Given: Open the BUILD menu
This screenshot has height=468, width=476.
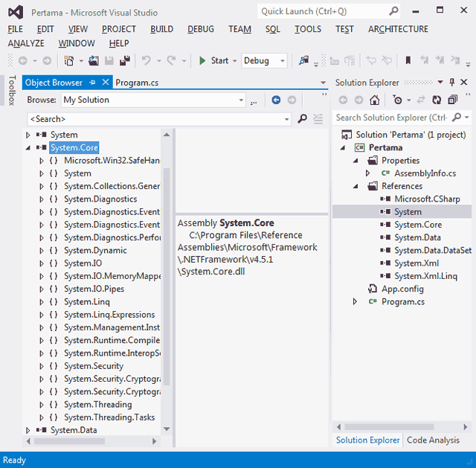Looking at the screenshot, I should coord(161,29).
